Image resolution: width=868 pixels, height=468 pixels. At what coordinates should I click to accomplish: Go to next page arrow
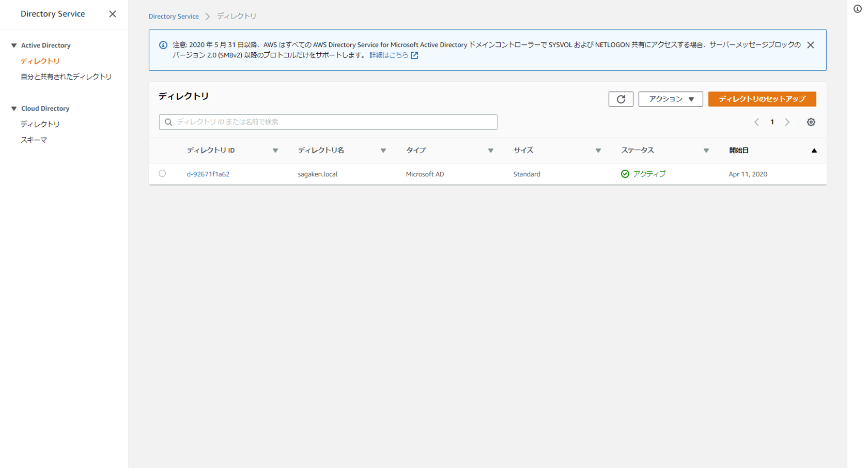(787, 122)
